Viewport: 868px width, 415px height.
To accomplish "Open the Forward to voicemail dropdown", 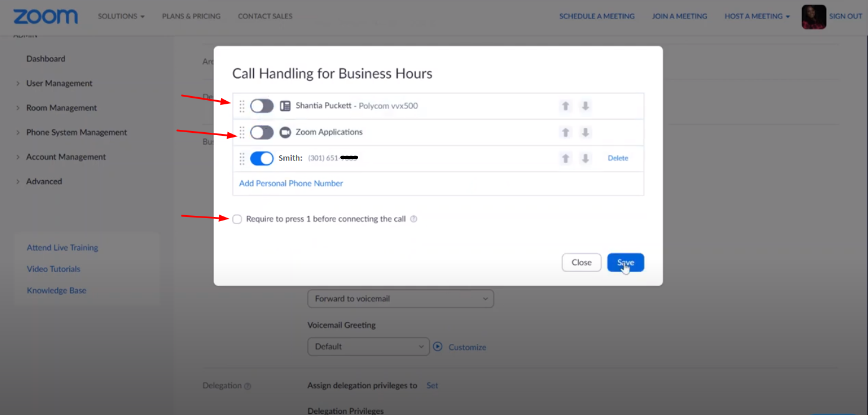I will coord(401,299).
